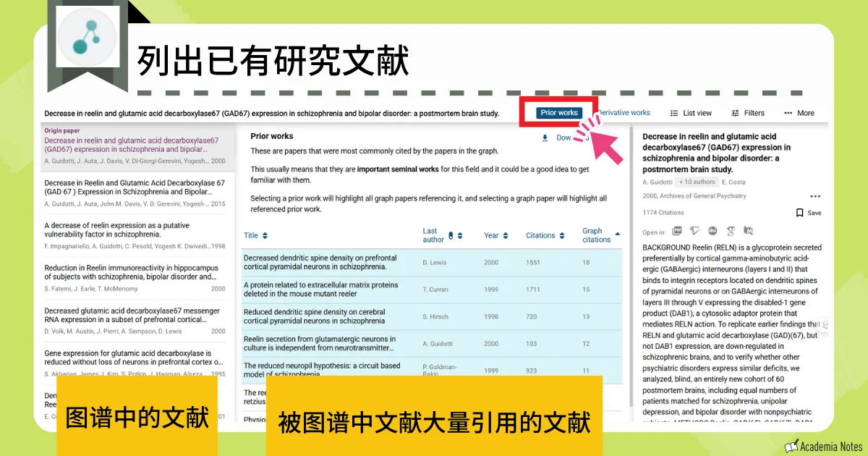Screen dimensions: 868x456
Task: Click the page header paper title
Action: pyautogui.click(x=271, y=114)
